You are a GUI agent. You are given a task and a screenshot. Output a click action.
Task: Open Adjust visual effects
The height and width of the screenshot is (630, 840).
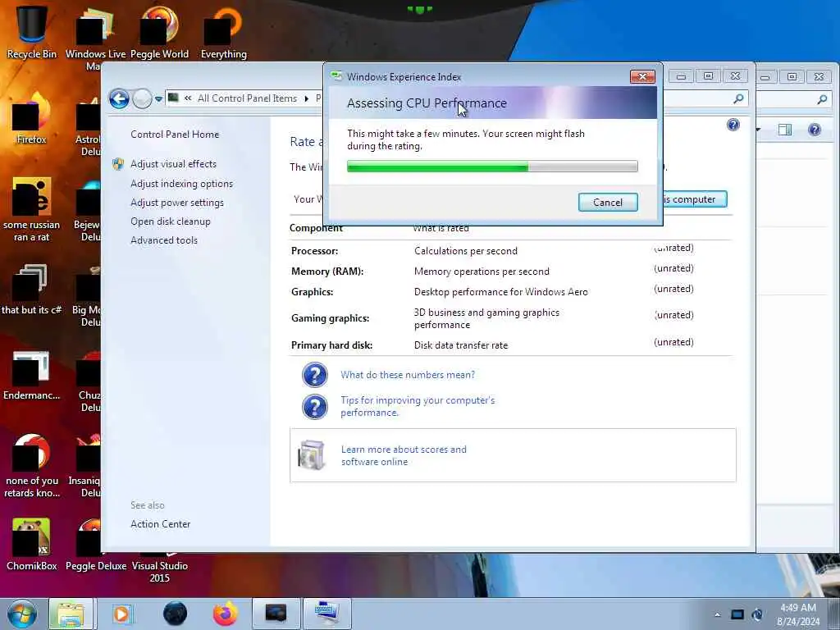174,164
